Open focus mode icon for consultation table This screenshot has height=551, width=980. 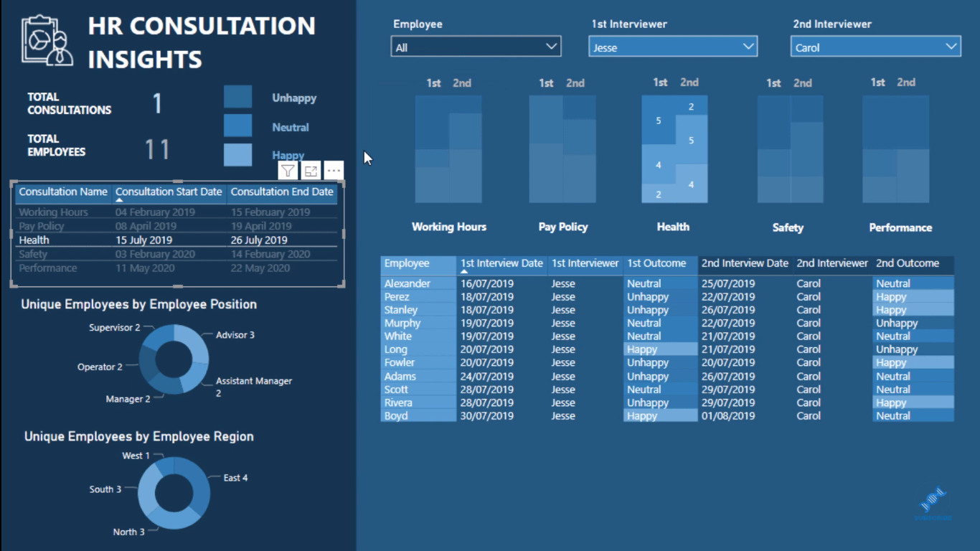tap(311, 171)
